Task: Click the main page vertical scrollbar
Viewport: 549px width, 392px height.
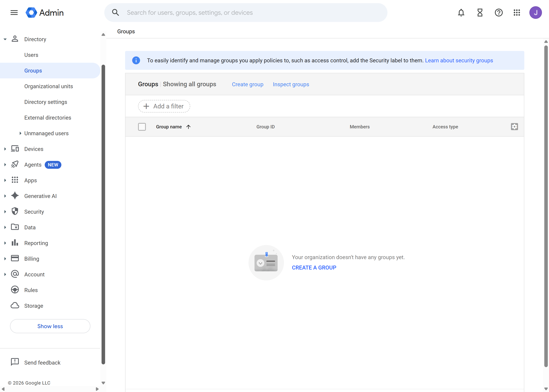Action: [x=546, y=206]
